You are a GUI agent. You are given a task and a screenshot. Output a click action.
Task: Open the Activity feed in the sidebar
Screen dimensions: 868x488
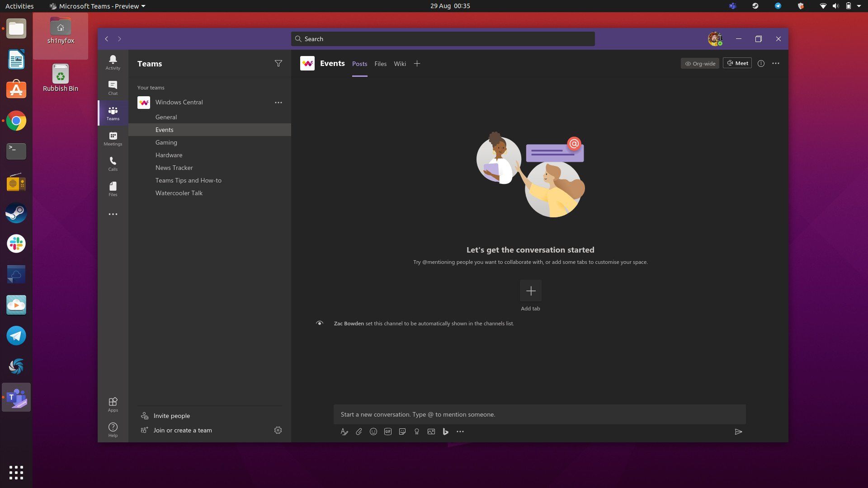113,61
